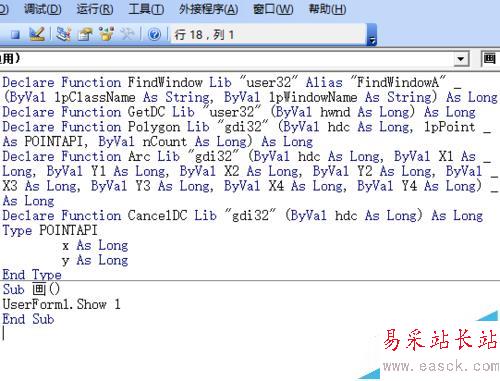Click the line starting Long, ByVal Y1
This screenshot has height=381, width=500.
(x=250, y=171)
